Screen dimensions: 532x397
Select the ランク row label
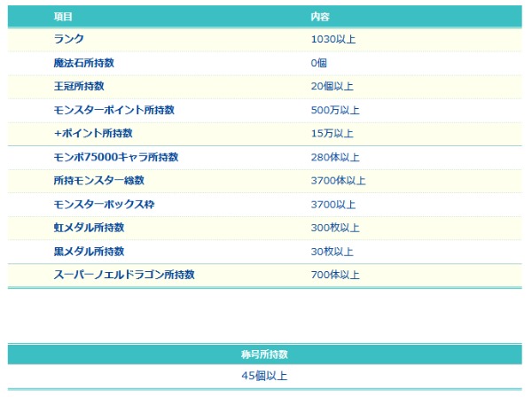69,39
